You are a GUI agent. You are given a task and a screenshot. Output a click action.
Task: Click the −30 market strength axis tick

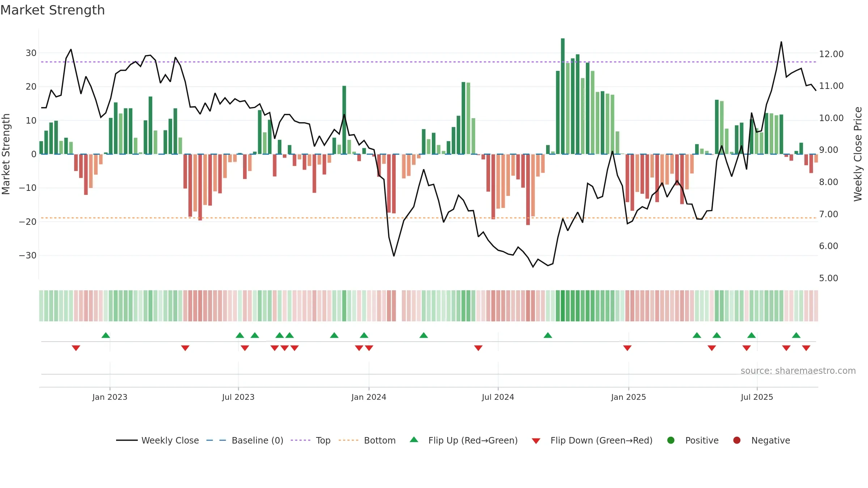pos(28,255)
